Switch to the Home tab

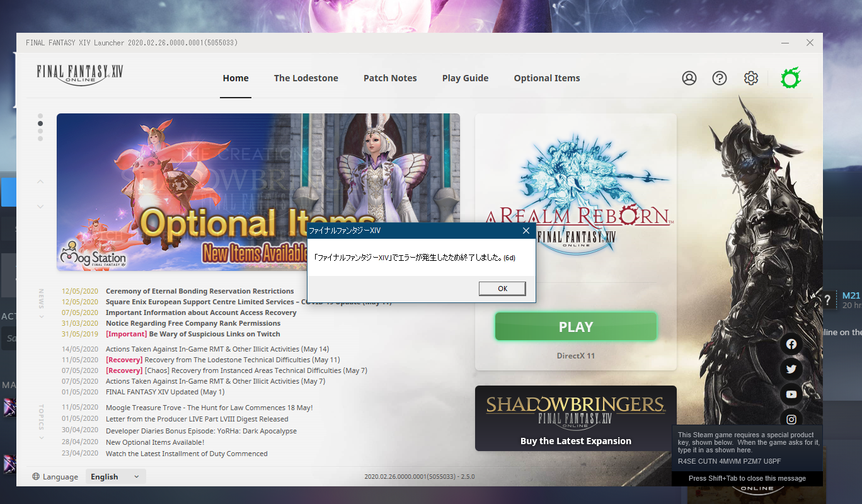pyautogui.click(x=236, y=78)
